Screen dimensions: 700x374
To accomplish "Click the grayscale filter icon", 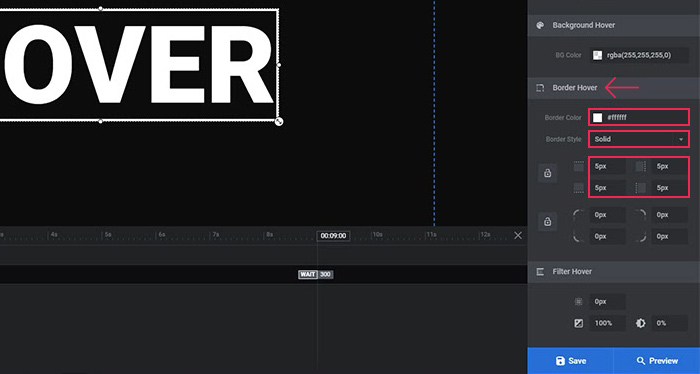I will click(x=579, y=323).
